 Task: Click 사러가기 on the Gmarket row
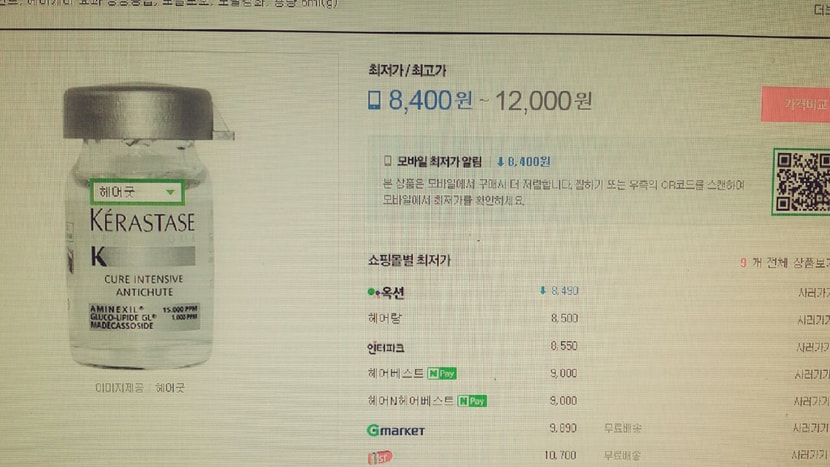[x=810, y=428]
